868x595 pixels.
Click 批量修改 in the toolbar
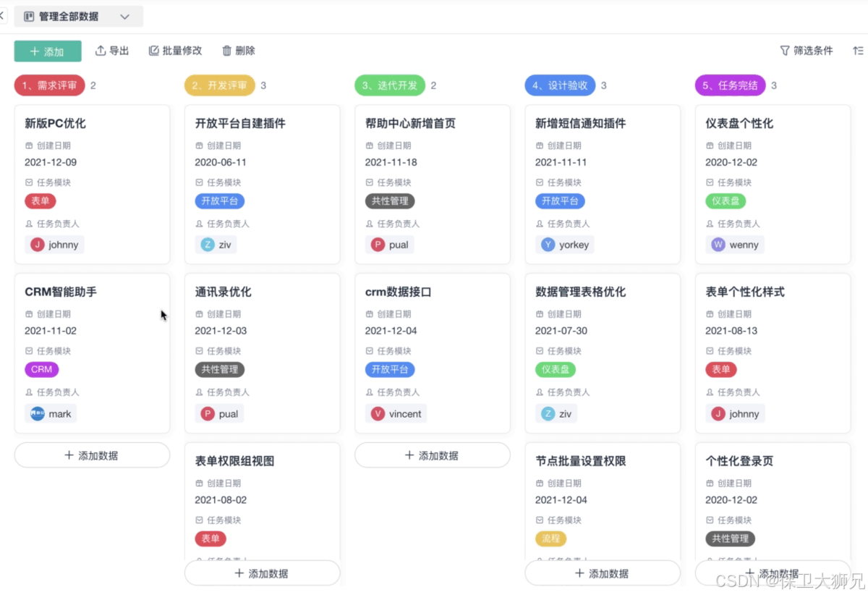(x=176, y=51)
